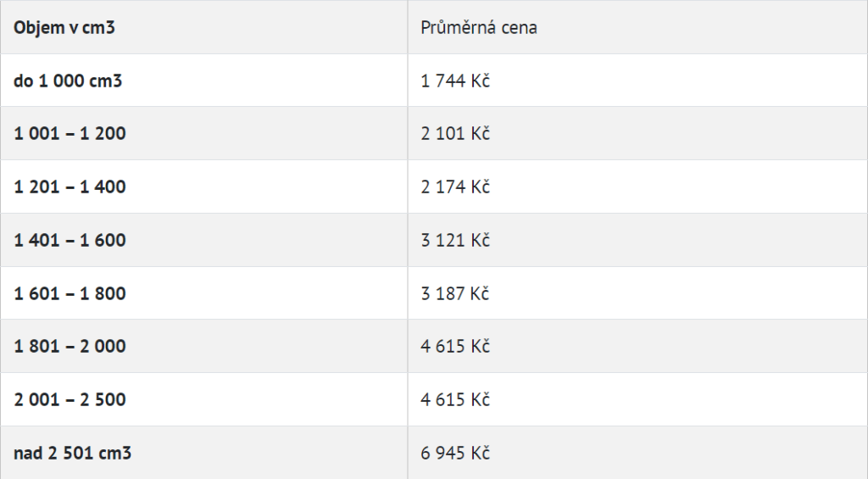Viewport: 868px width, 479px height.
Task: Click the word 'Objem' in the header
Action: coord(39,27)
